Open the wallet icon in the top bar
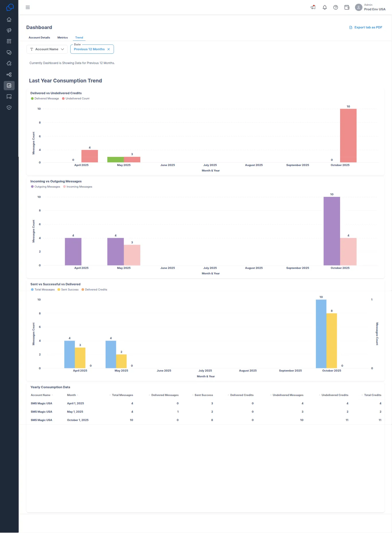This screenshot has height=534, width=392. tap(347, 7)
